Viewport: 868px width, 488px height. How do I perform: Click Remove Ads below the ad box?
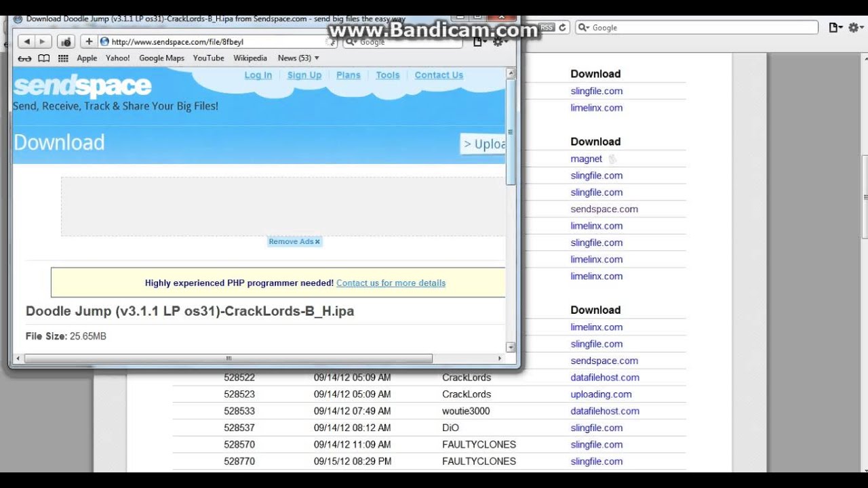click(x=291, y=241)
